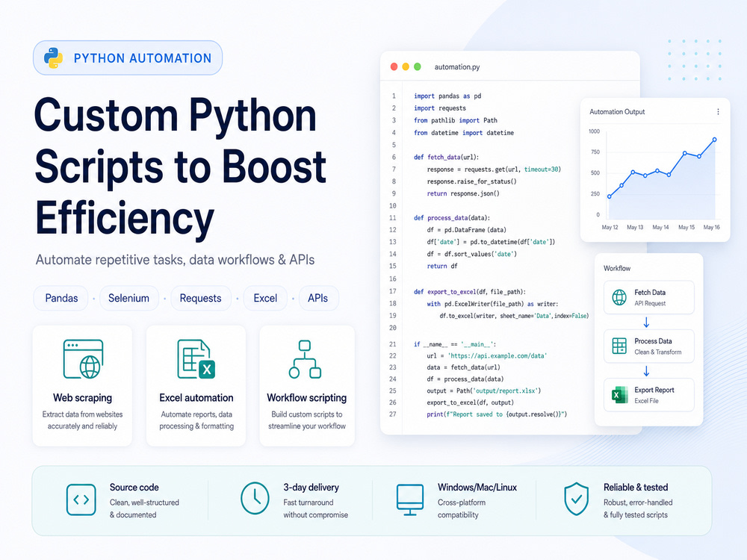Click the Python logo in the badge
The height and width of the screenshot is (560, 747).
pyautogui.click(x=53, y=58)
